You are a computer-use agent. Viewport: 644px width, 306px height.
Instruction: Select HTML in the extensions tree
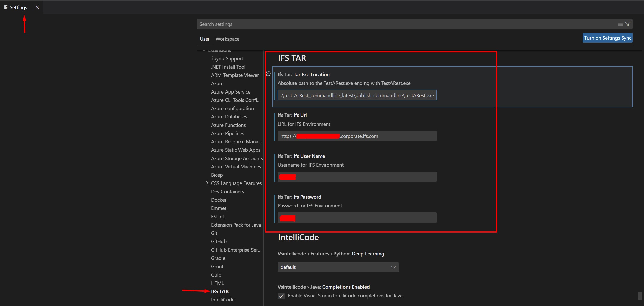click(x=217, y=283)
